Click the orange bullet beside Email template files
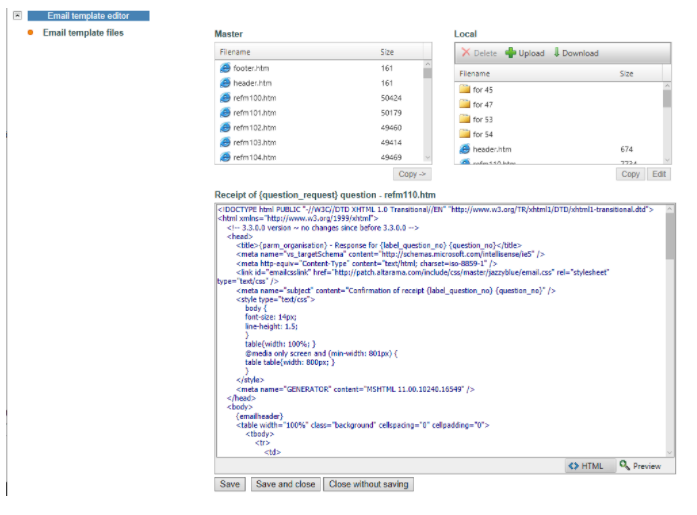 click(30, 32)
